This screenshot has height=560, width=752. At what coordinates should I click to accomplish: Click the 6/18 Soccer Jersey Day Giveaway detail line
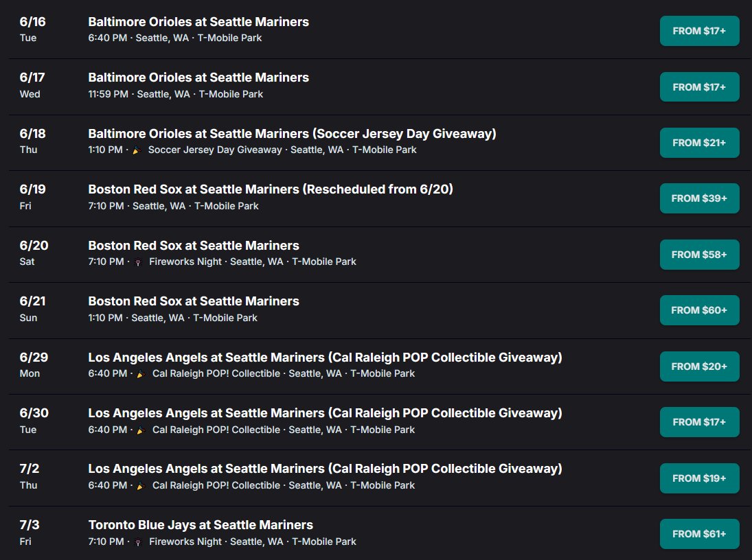tap(252, 150)
